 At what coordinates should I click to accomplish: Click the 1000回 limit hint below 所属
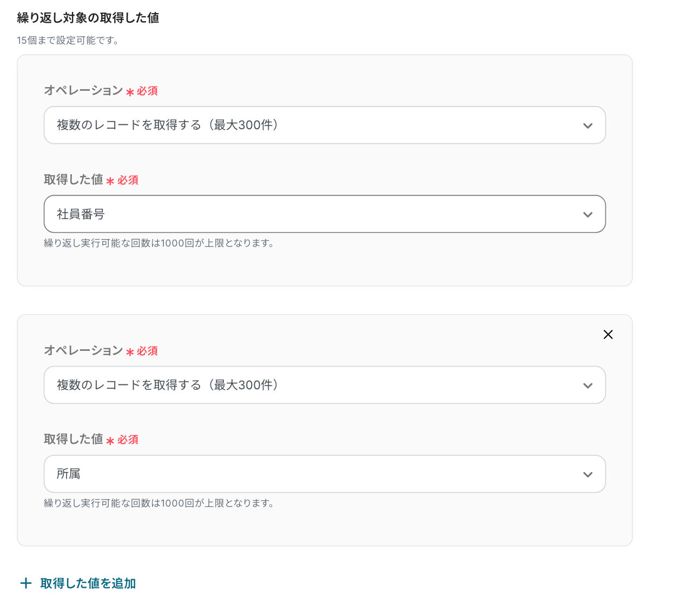point(159,503)
